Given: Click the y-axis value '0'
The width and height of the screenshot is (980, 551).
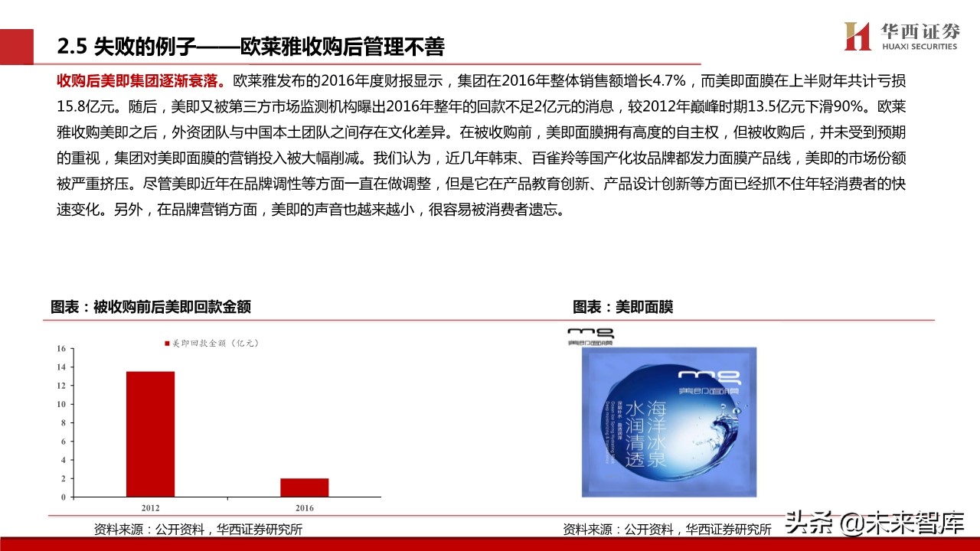Looking at the screenshot, I should click(63, 497).
